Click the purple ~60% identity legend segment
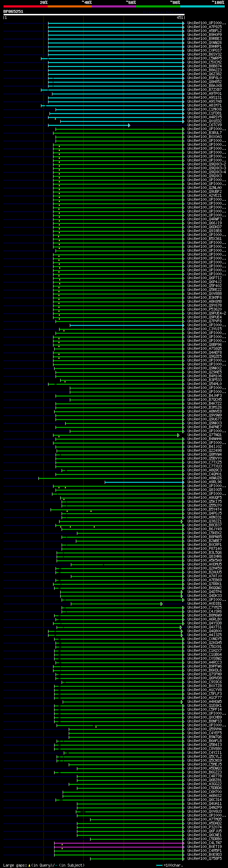The width and height of the screenshot is (228, 868). pyautogui.click(x=114, y=6)
